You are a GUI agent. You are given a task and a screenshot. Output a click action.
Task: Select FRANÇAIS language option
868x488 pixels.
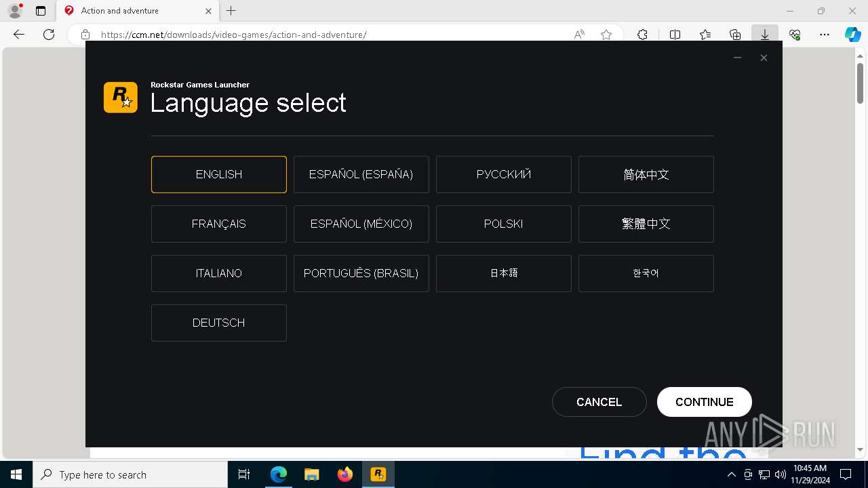click(x=218, y=224)
